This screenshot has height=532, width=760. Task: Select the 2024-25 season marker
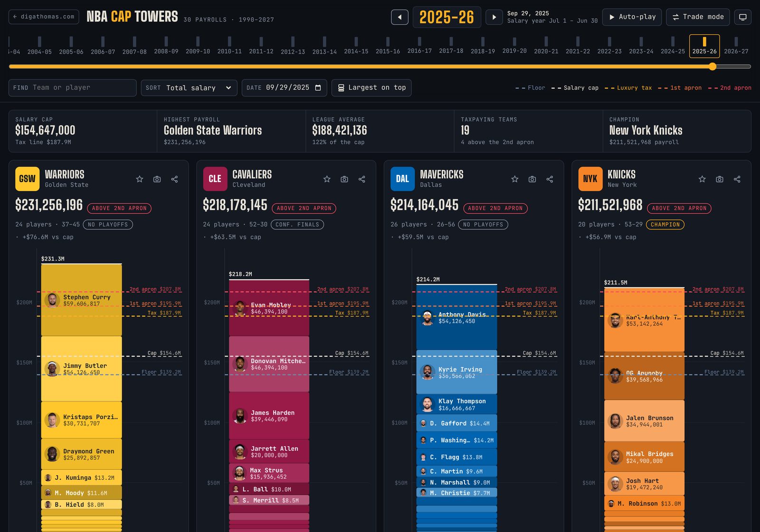(x=673, y=46)
